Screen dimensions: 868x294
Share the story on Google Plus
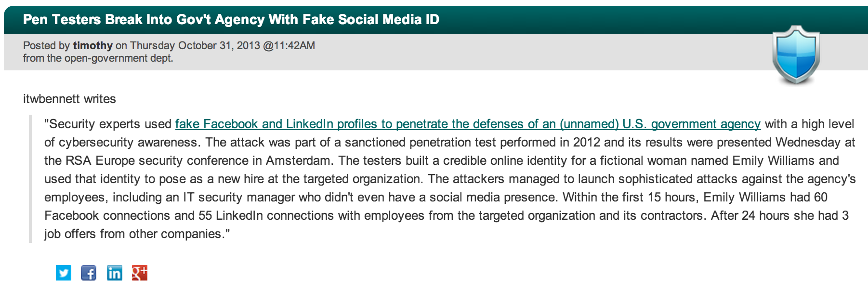coord(139,273)
